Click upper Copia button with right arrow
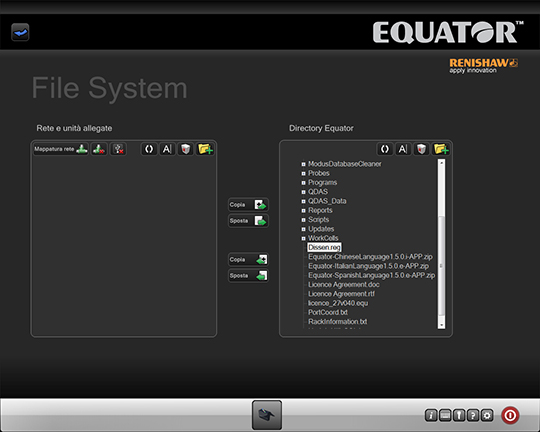 (248, 205)
